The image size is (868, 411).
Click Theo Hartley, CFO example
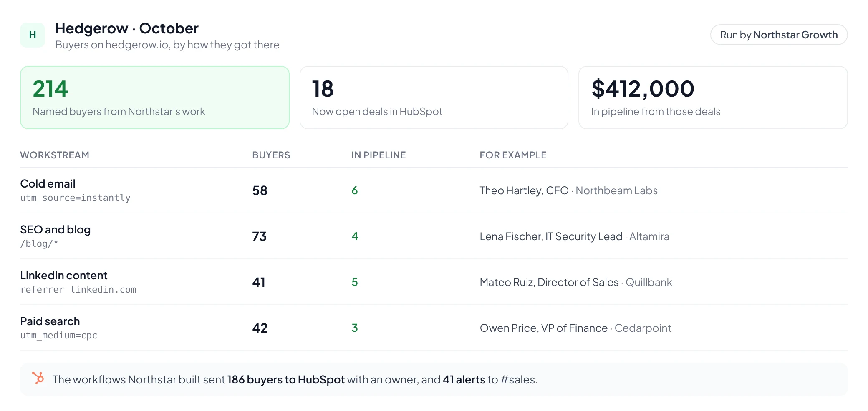pyautogui.click(x=524, y=190)
